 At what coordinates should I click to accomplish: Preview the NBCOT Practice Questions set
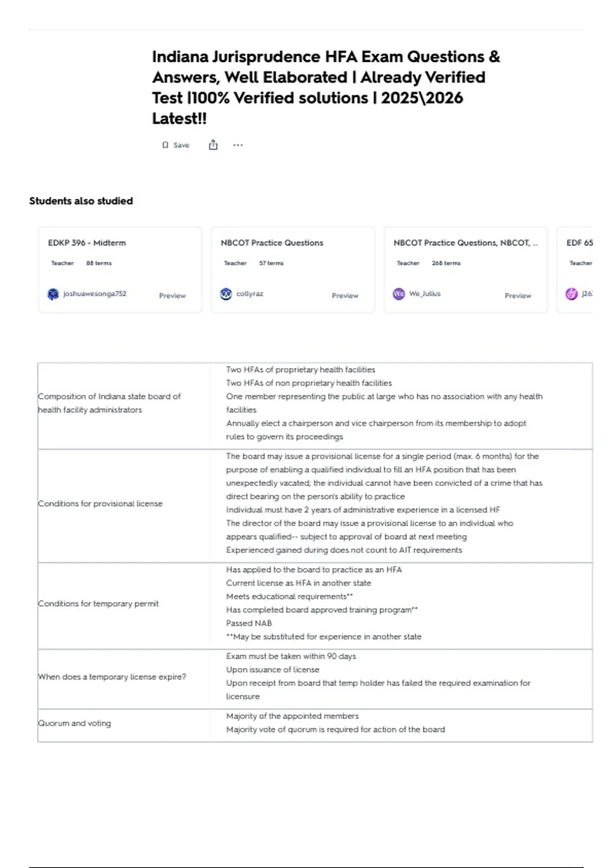coord(345,296)
